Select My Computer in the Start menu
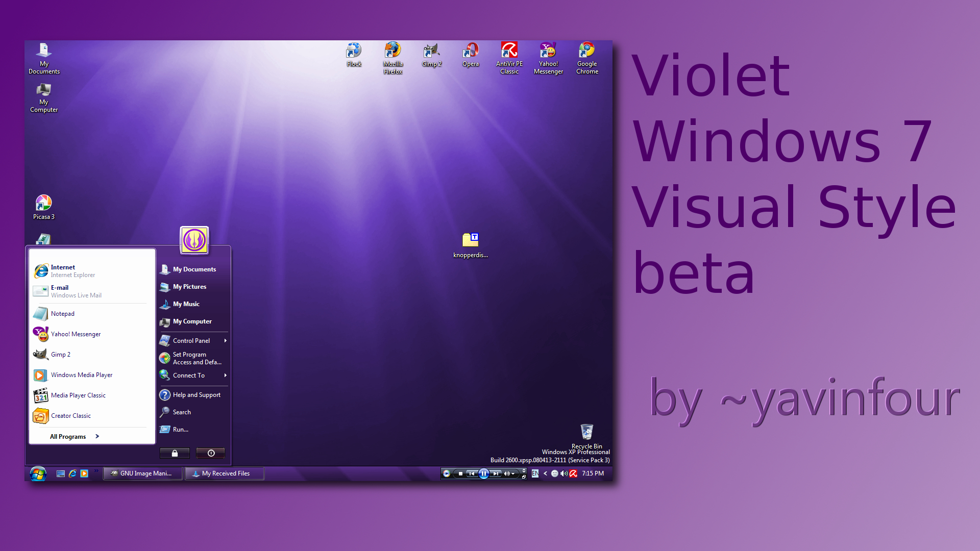The width and height of the screenshot is (980, 551). coord(192,321)
